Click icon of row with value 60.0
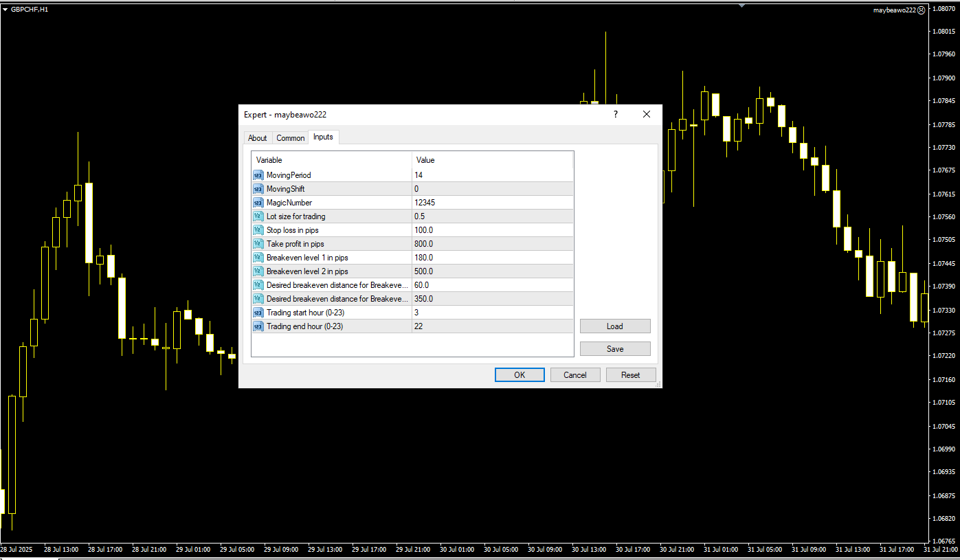Screen dimensions: 960x560 [x=258, y=285]
